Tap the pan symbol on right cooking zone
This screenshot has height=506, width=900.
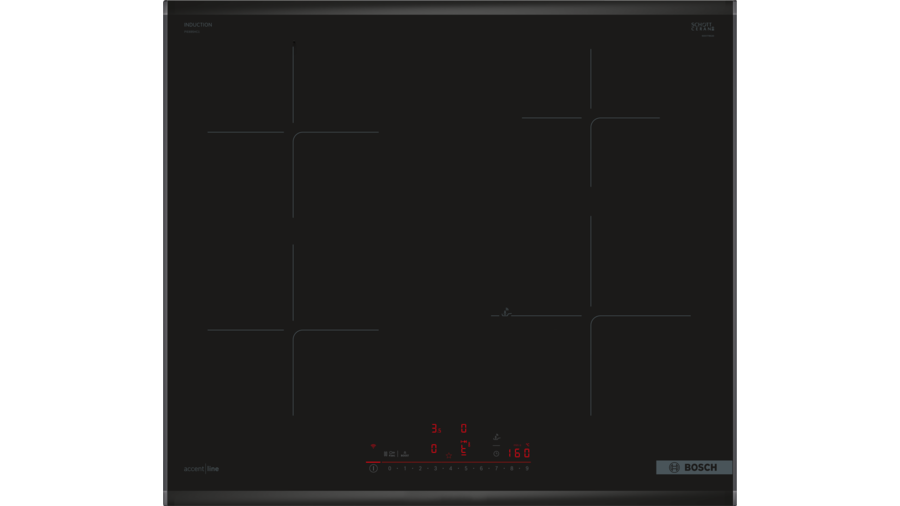coord(506,313)
